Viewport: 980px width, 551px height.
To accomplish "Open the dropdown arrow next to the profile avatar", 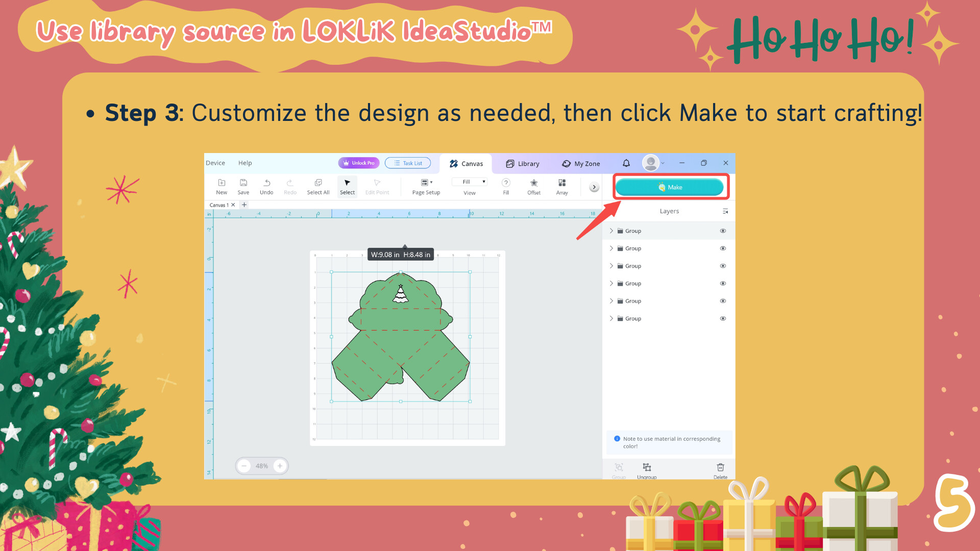I will pos(663,163).
